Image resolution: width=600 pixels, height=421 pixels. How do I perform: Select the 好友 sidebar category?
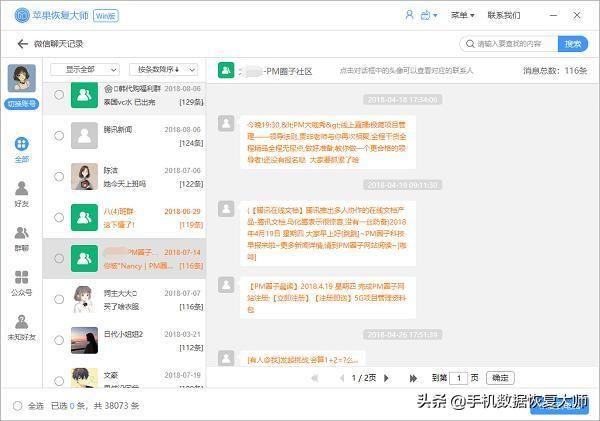click(21, 194)
